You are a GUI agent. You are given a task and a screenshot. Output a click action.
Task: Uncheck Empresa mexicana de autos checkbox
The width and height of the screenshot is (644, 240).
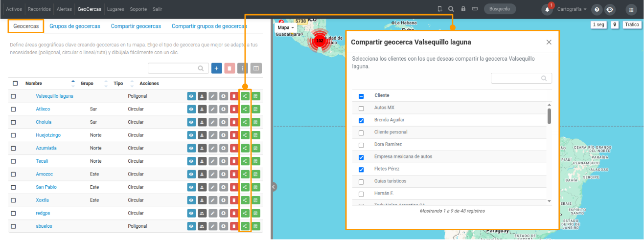361,157
